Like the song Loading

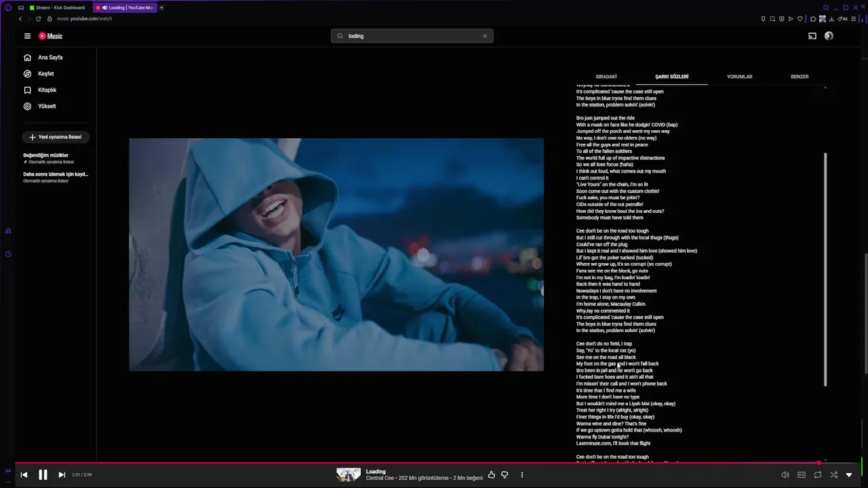coord(492,475)
